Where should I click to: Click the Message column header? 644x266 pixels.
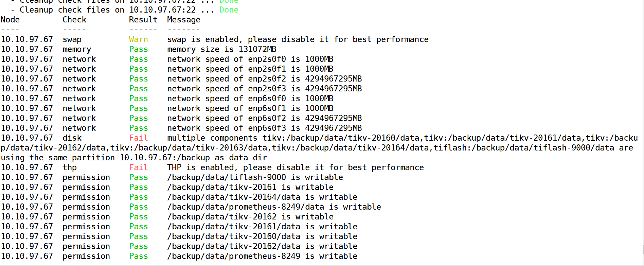(x=184, y=20)
